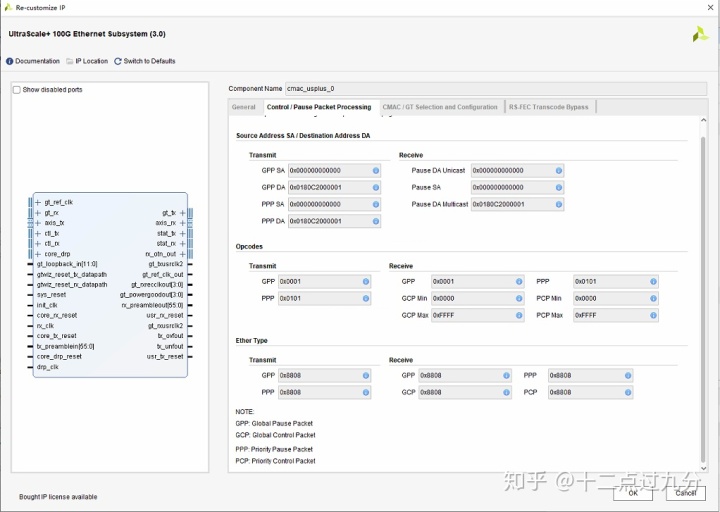Click the Pause DA Multicast input field
This screenshot has height=512, width=720.
[518, 204]
